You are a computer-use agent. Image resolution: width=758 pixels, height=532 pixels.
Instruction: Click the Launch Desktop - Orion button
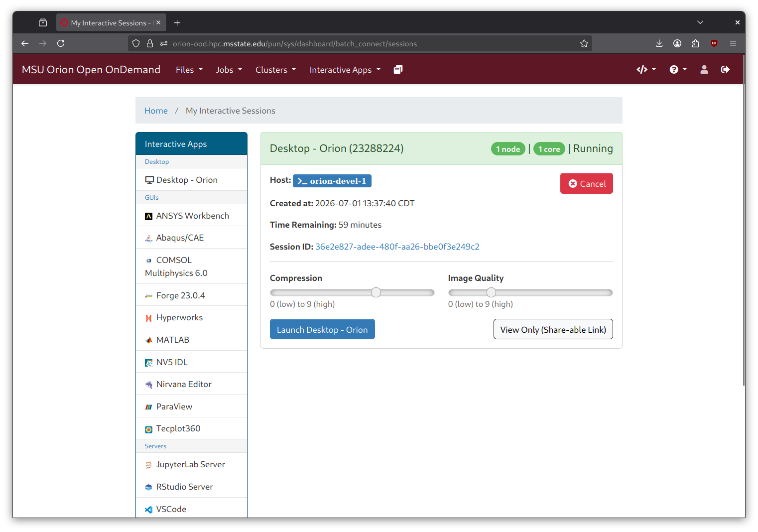pos(322,329)
